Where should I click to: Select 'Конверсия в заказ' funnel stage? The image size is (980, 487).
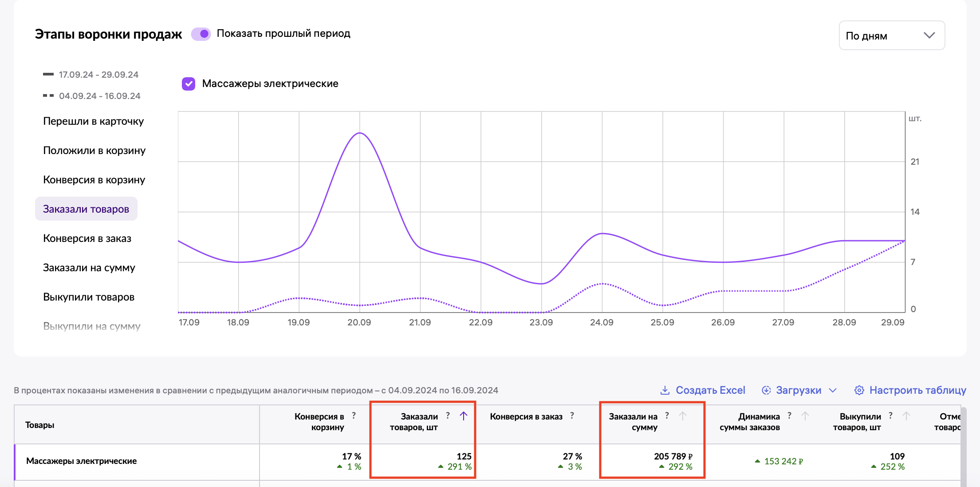[x=87, y=238]
